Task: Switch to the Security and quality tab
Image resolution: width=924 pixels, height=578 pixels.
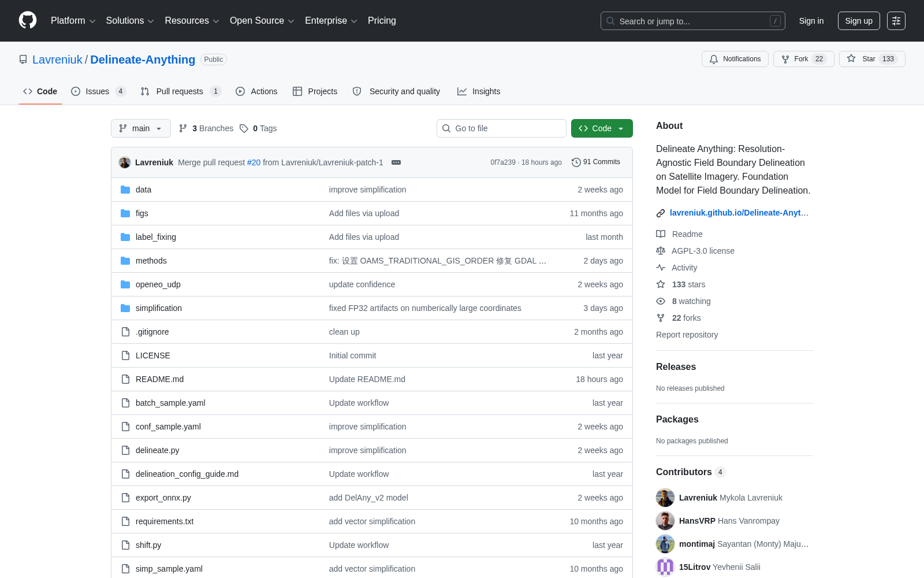Action: 396,91
